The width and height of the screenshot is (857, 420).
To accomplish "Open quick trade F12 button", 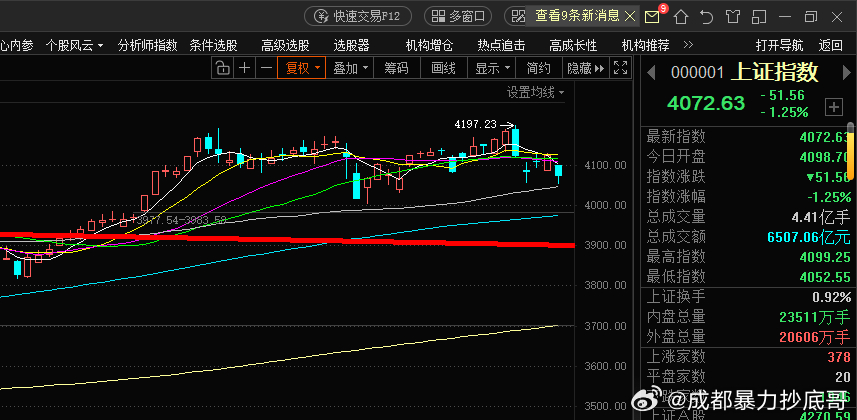I will [x=359, y=16].
